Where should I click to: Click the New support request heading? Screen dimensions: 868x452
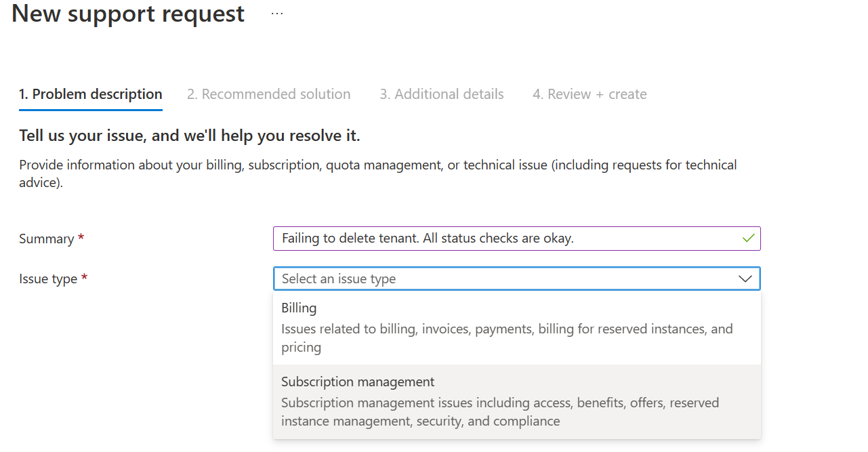[127, 14]
